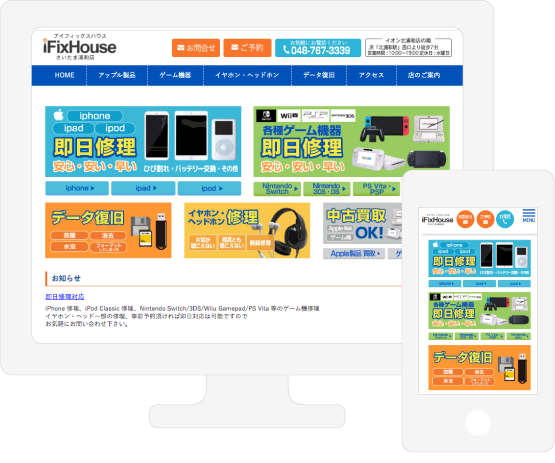The image size is (555, 463).
Task: Click the 中古買取 OK! gray banner
Action: click(362, 223)
